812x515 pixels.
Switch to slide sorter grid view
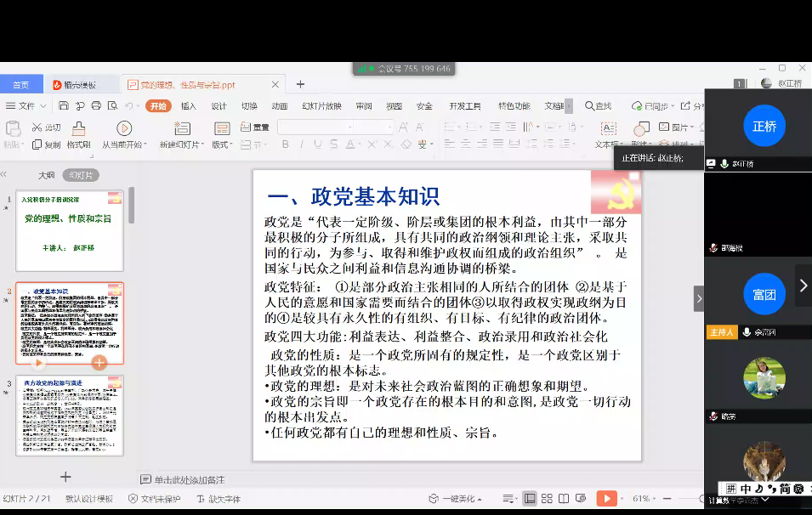546,499
